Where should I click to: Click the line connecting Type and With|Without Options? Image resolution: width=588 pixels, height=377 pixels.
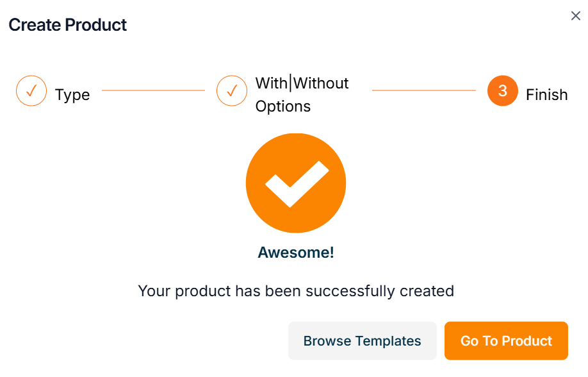(153, 91)
